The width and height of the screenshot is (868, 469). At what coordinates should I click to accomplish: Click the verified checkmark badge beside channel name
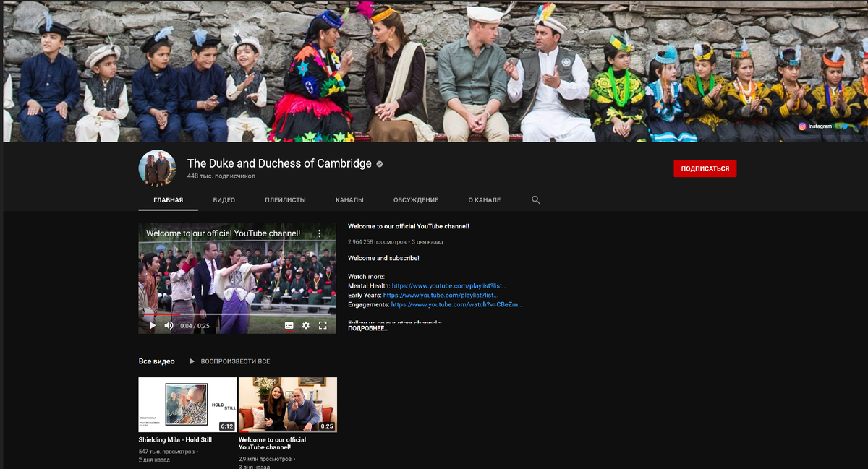point(380,164)
